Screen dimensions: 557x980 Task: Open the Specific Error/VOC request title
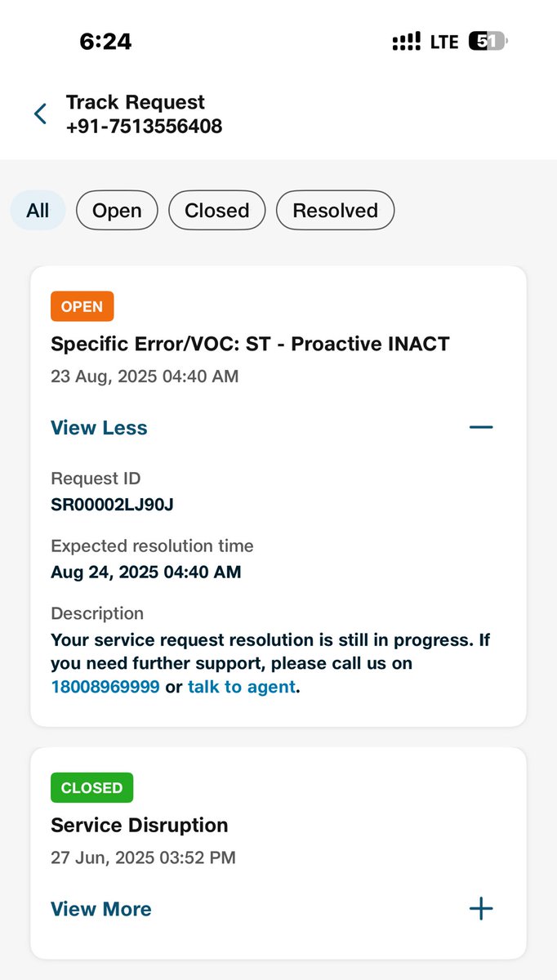tap(250, 344)
